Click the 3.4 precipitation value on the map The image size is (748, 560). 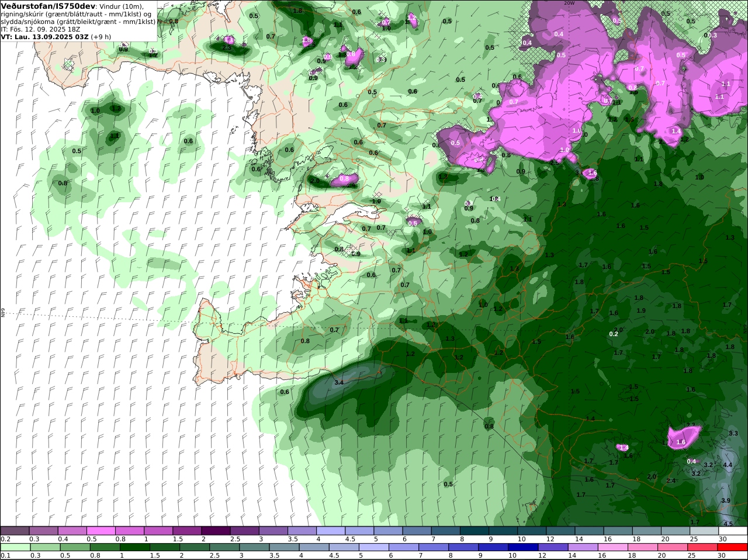[x=338, y=382]
